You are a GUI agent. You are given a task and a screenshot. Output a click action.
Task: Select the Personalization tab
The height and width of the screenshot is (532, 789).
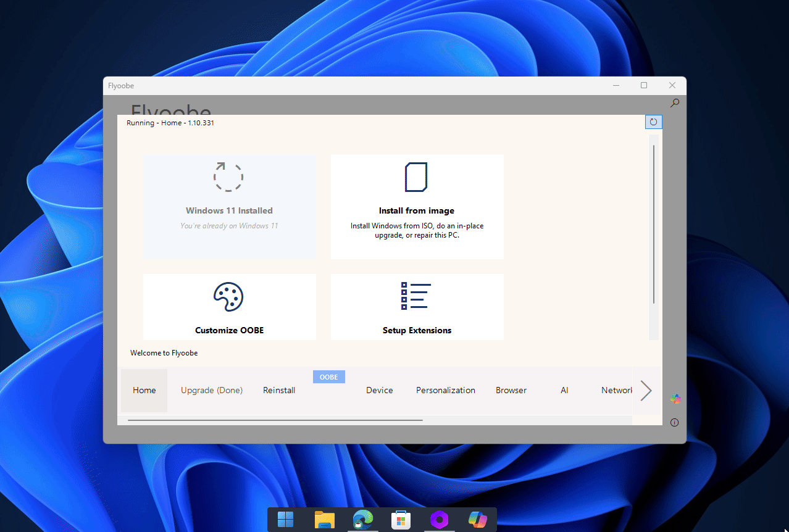pyautogui.click(x=445, y=390)
